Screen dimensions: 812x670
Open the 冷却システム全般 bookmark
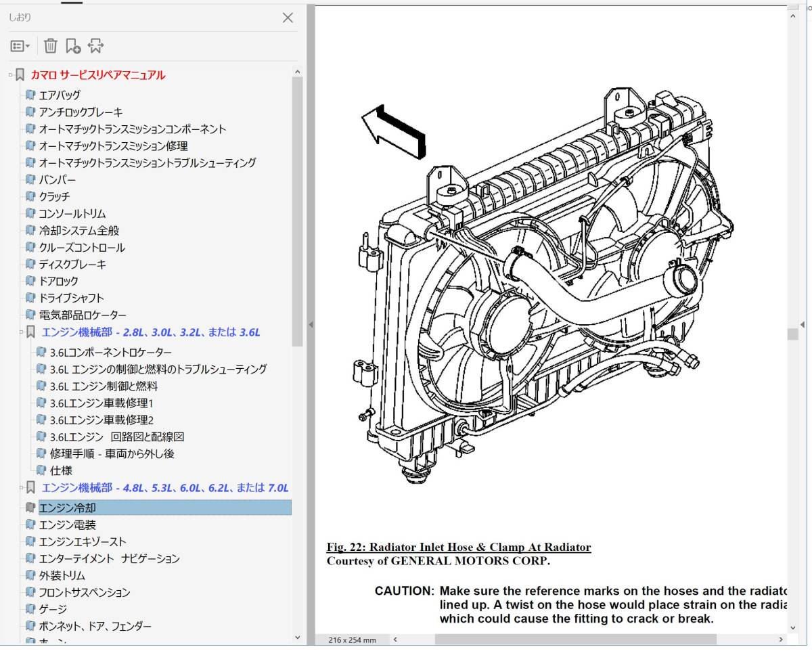pyautogui.click(x=78, y=231)
